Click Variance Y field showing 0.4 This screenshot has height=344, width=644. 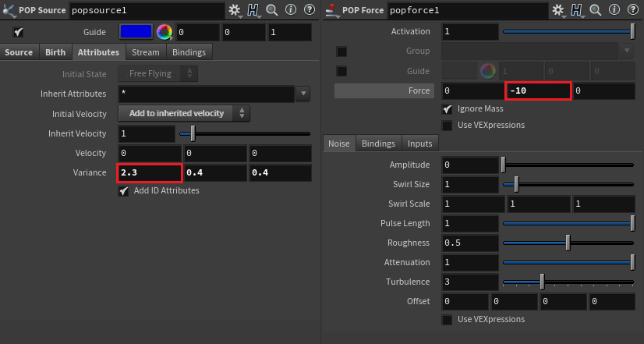pyautogui.click(x=216, y=172)
